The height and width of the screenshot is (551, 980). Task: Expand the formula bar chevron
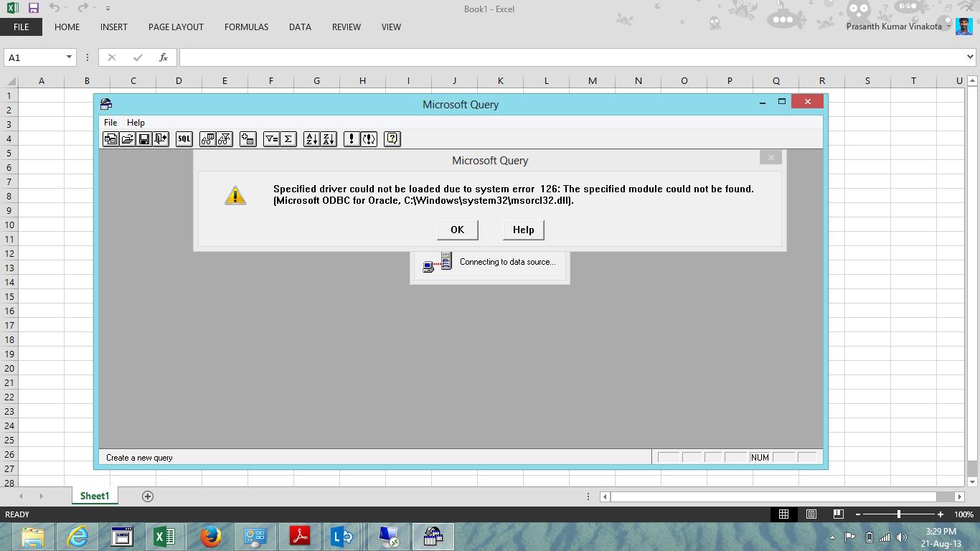[x=970, y=57]
